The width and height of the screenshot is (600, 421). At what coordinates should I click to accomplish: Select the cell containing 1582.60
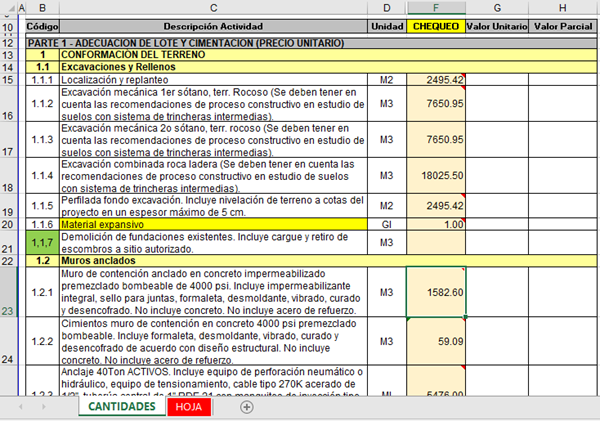pos(436,292)
